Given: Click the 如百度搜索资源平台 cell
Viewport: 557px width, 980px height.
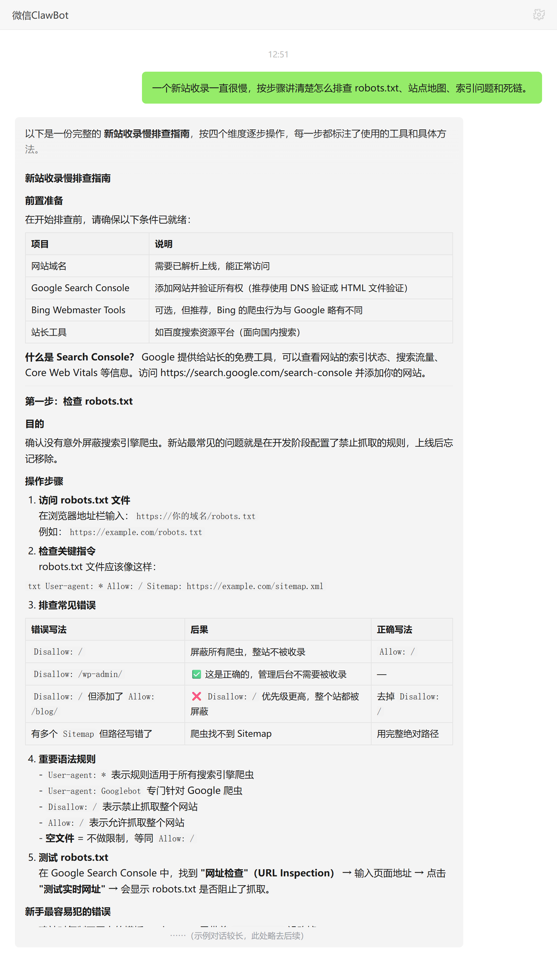Looking at the screenshot, I should click(301, 332).
